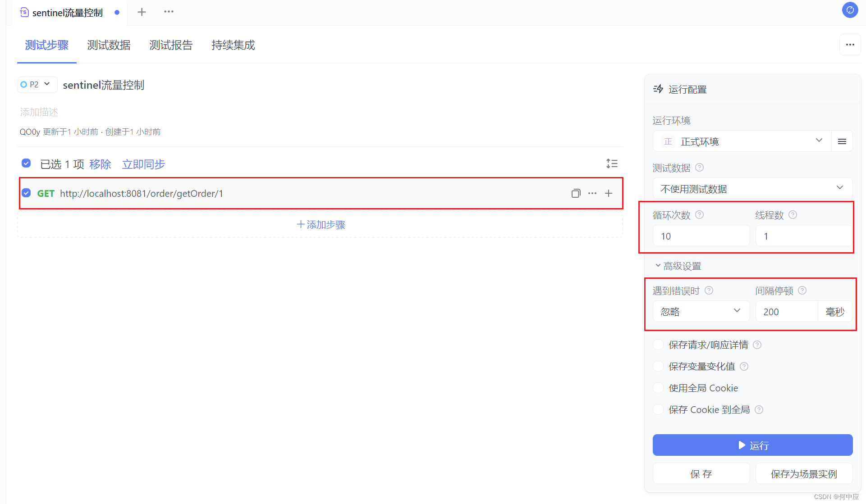866x504 pixels.
Task: Click the sentinel tab scenario icon
Action: (x=24, y=12)
